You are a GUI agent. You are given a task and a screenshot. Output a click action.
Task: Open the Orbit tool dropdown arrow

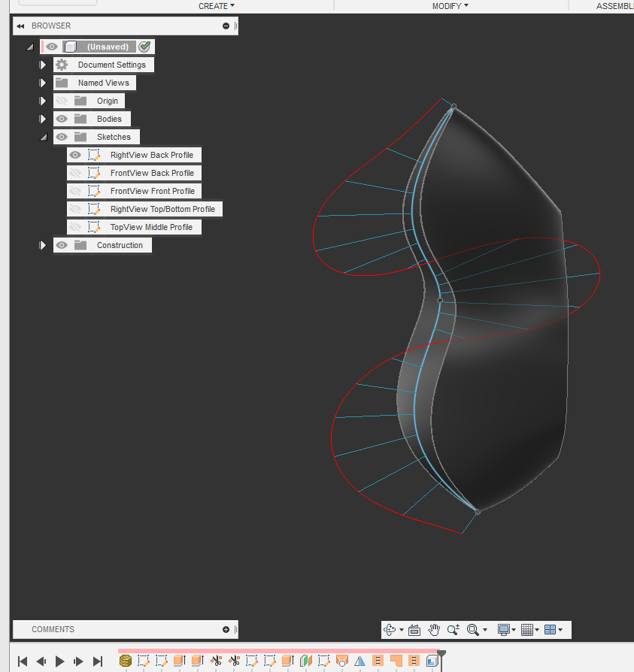point(402,630)
